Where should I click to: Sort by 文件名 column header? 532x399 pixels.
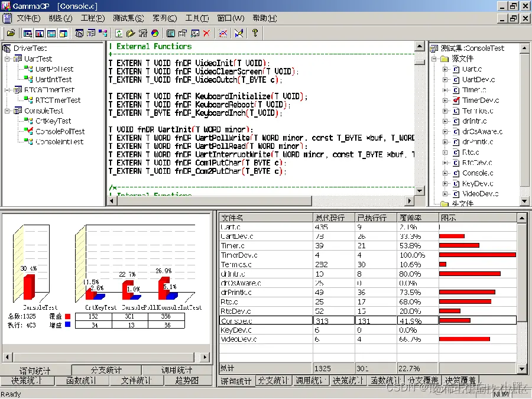coord(265,218)
